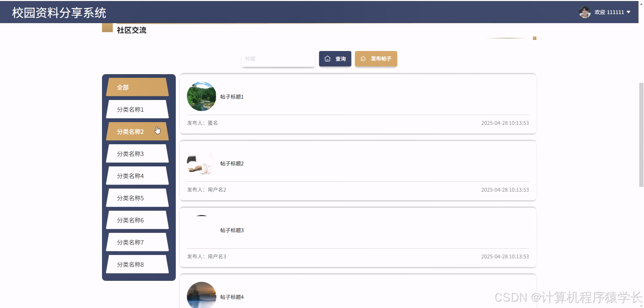Open the thumbnail image of 帖子标题4

tap(201, 295)
